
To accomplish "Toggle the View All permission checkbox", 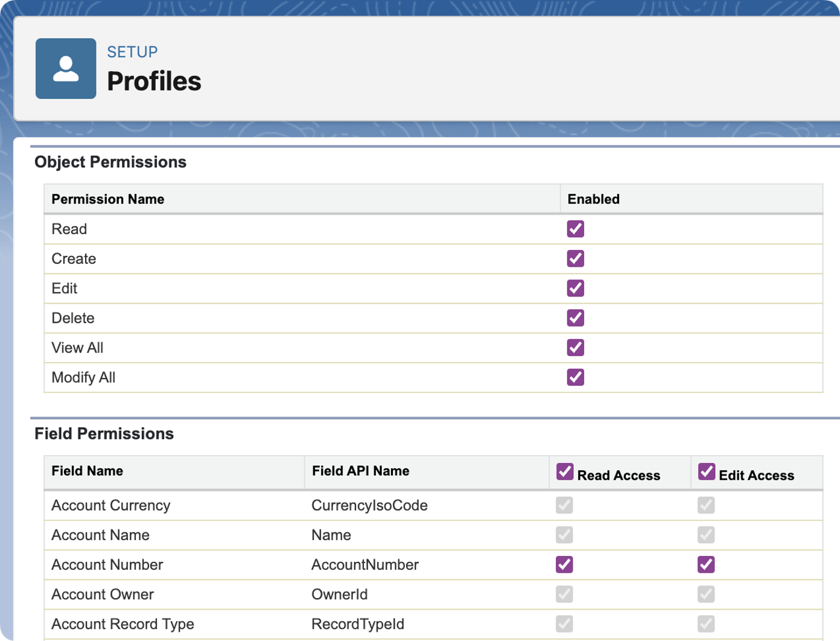I will point(575,348).
